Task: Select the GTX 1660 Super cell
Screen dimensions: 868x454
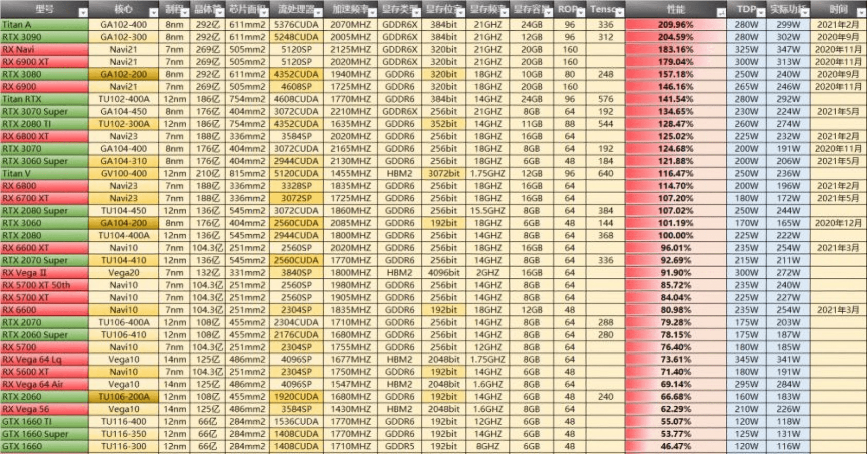Action: (x=44, y=434)
